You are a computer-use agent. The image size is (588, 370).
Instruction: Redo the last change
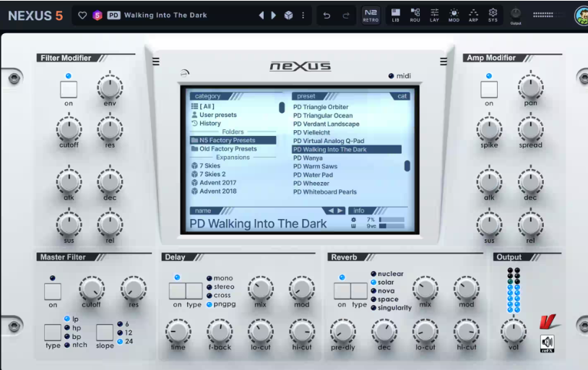tap(346, 15)
